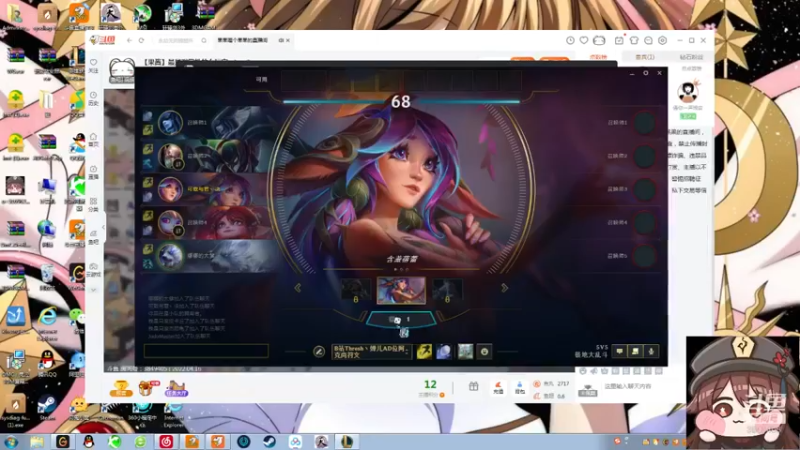Screen dimensions: 800x450
Task: Open NetEase Music from taskbar
Action: 166,442
